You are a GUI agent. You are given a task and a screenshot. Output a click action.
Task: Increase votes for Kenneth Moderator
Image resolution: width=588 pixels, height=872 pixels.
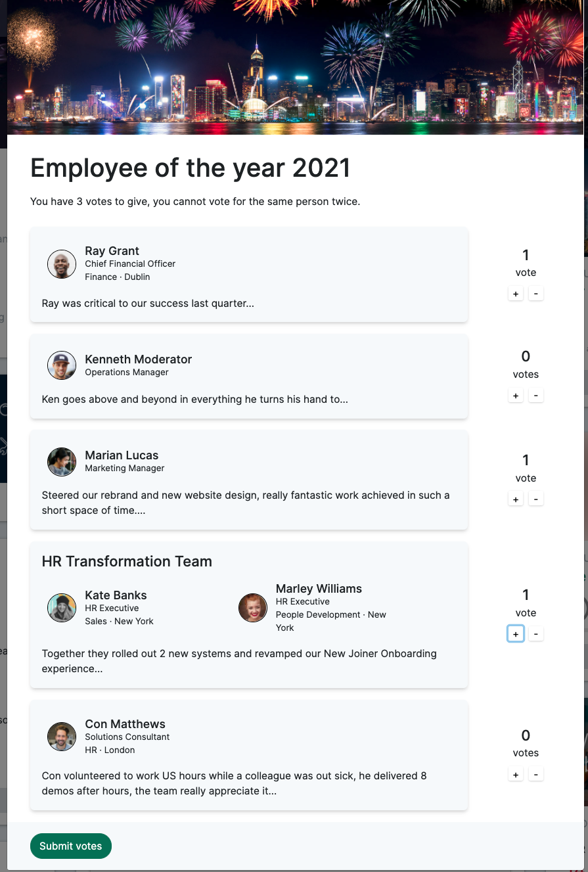pyautogui.click(x=516, y=396)
